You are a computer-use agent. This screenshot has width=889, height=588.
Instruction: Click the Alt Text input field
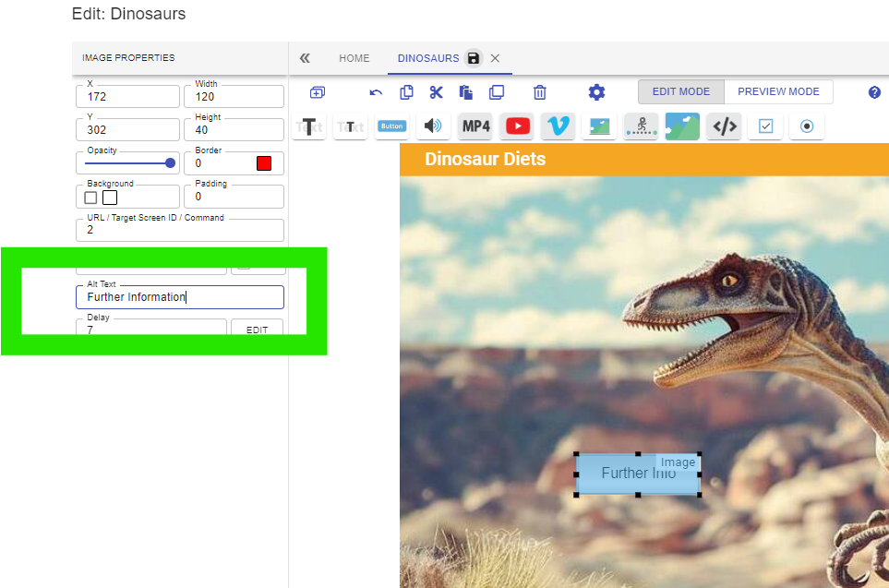(180, 297)
